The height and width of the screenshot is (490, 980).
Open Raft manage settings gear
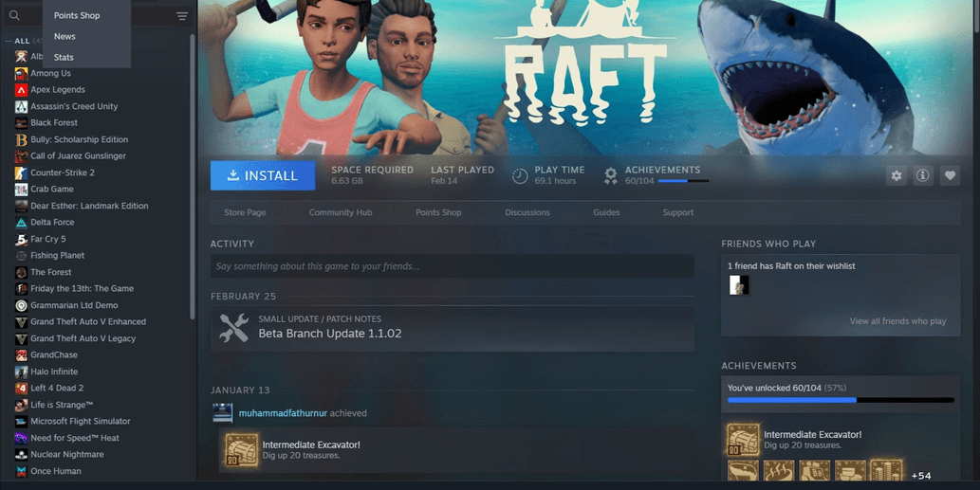897,176
